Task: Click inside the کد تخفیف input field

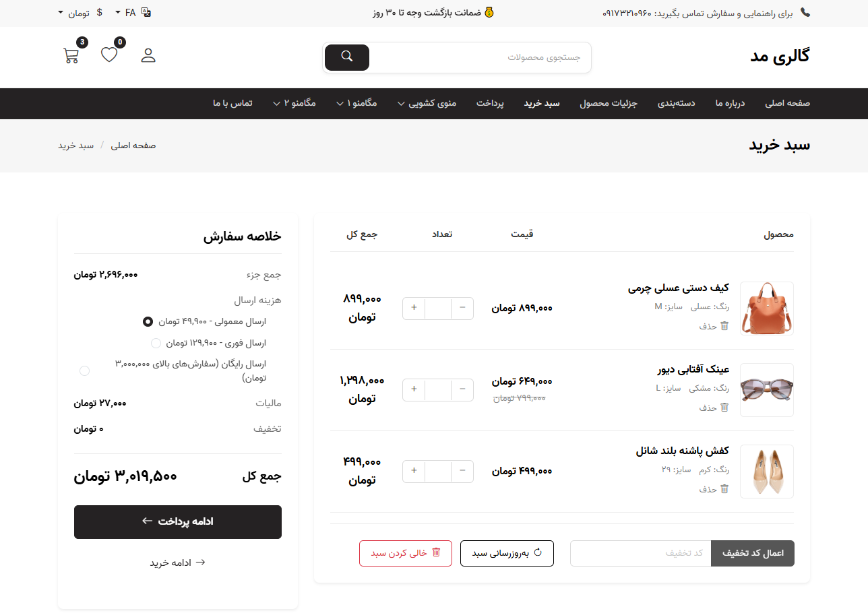Action: (x=640, y=552)
